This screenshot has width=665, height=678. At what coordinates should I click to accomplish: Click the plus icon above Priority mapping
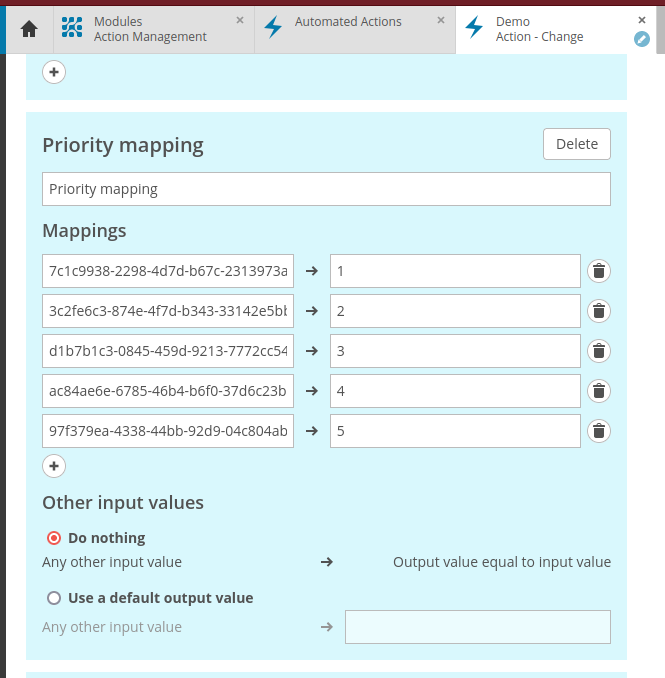[54, 72]
